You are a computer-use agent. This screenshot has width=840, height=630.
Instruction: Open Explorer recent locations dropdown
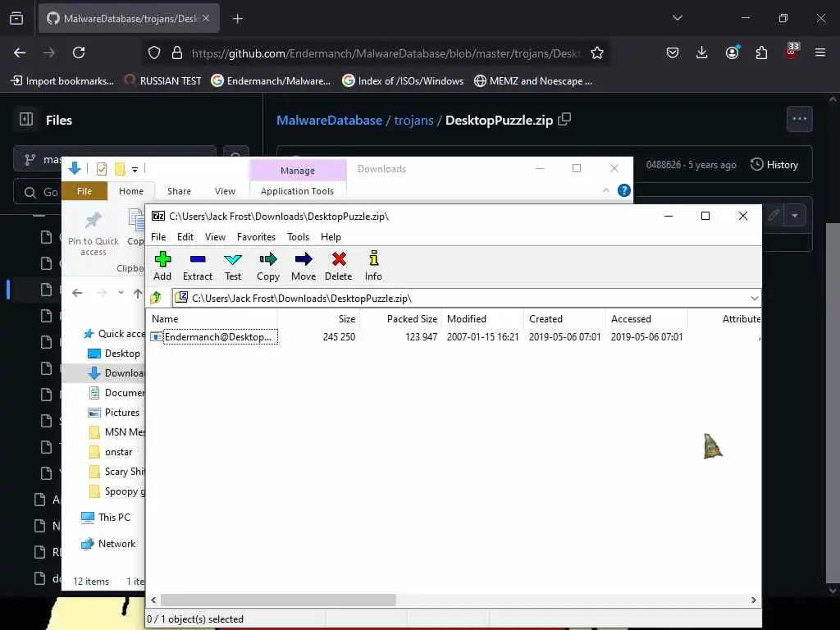click(x=121, y=293)
